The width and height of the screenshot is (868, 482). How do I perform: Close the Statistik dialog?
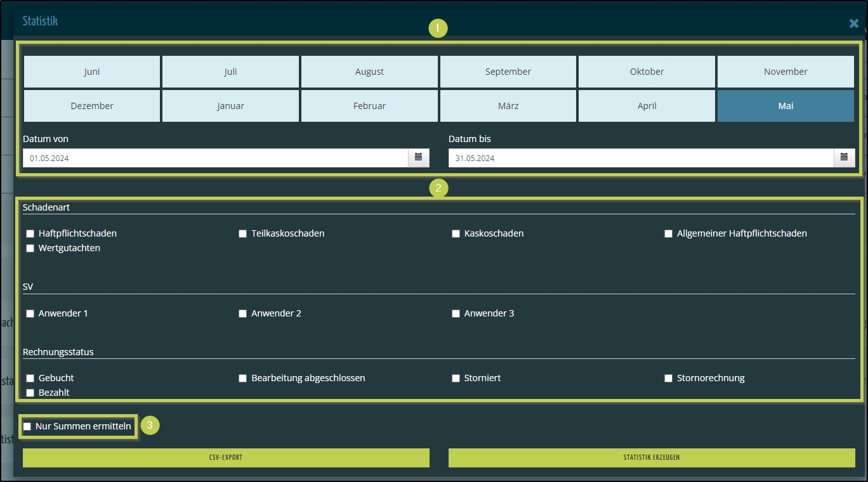coord(853,23)
